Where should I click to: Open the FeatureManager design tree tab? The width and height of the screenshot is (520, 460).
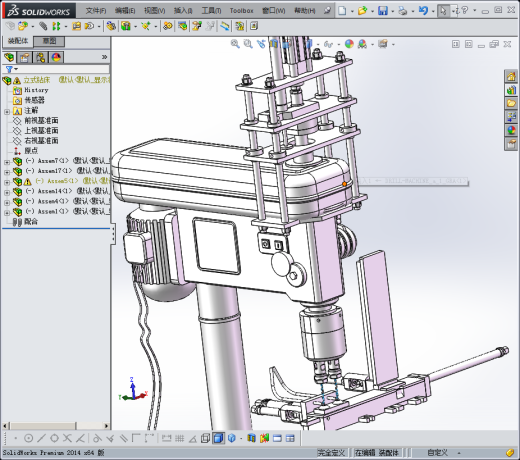tap(10, 58)
